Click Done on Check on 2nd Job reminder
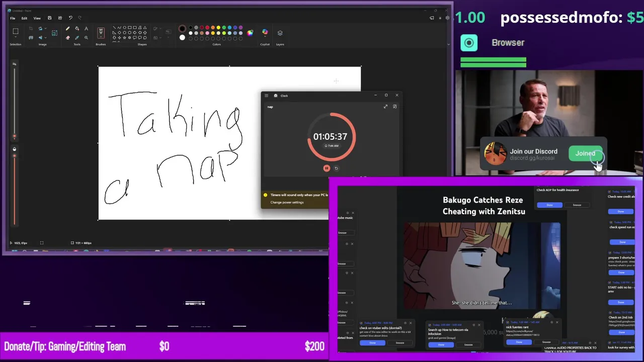 click(x=621, y=332)
